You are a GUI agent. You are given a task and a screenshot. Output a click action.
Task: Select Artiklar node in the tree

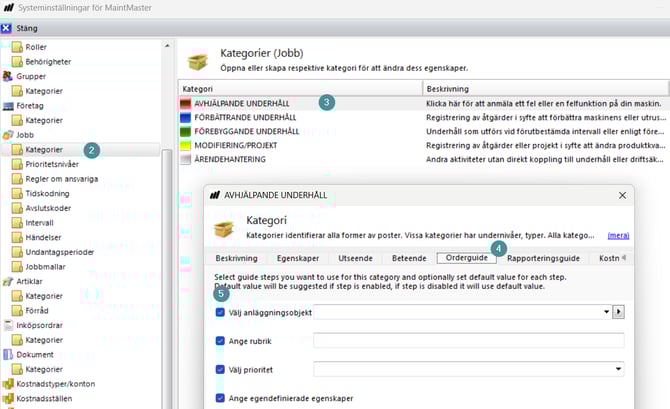click(30, 281)
